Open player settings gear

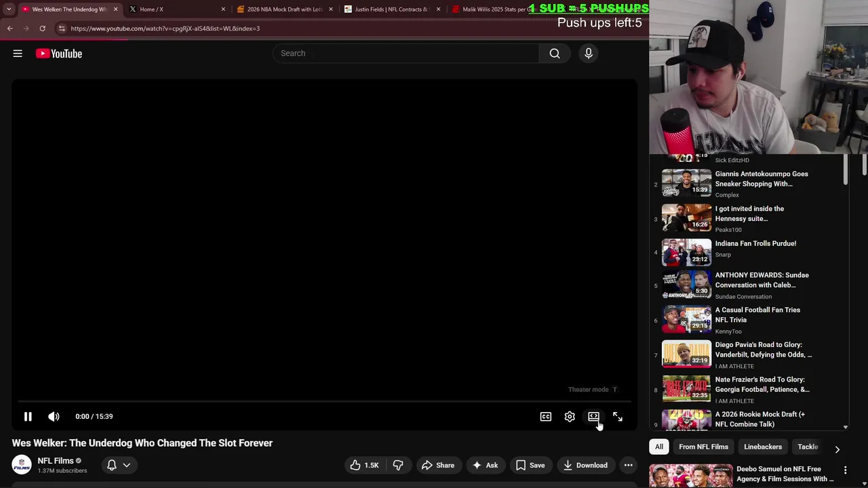[570, 417]
